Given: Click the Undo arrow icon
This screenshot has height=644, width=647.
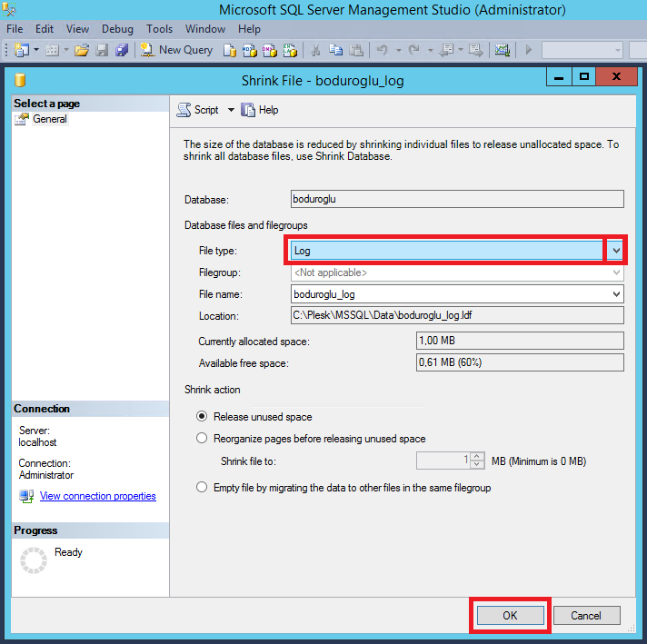Looking at the screenshot, I should point(382,50).
